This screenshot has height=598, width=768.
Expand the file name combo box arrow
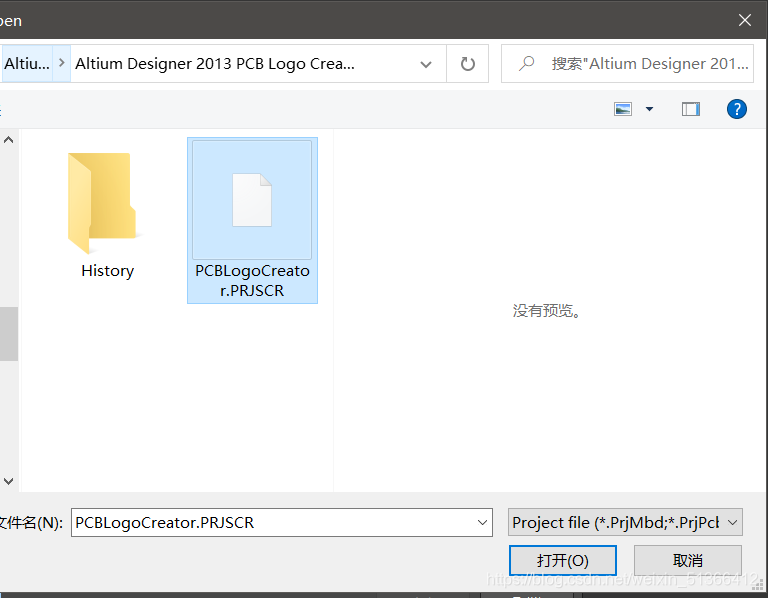point(482,523)
